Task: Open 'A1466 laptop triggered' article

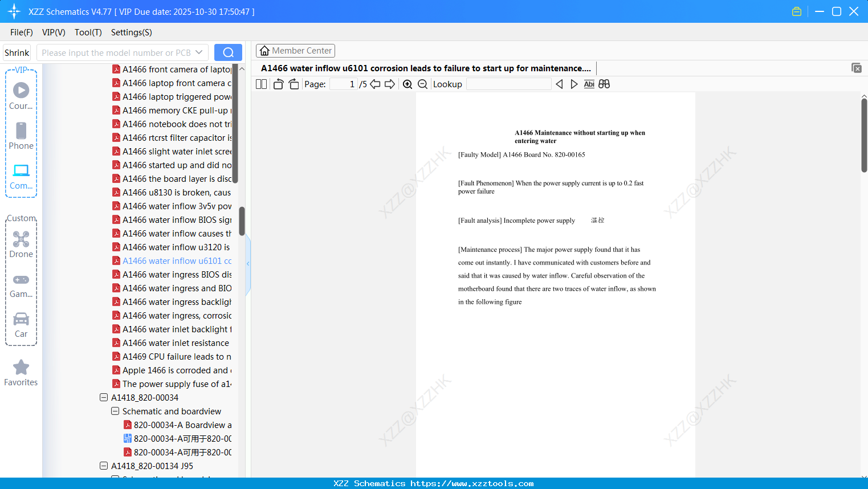Action: [x=172, y=97]
